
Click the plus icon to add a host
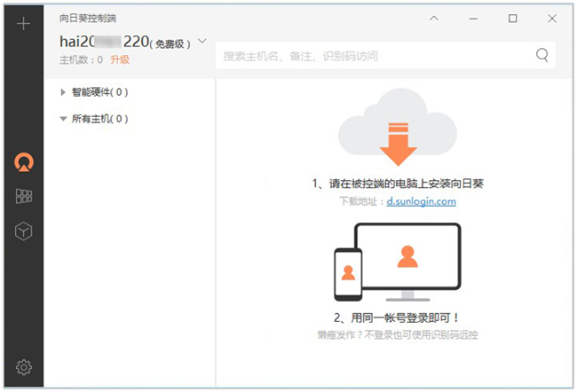24,23
